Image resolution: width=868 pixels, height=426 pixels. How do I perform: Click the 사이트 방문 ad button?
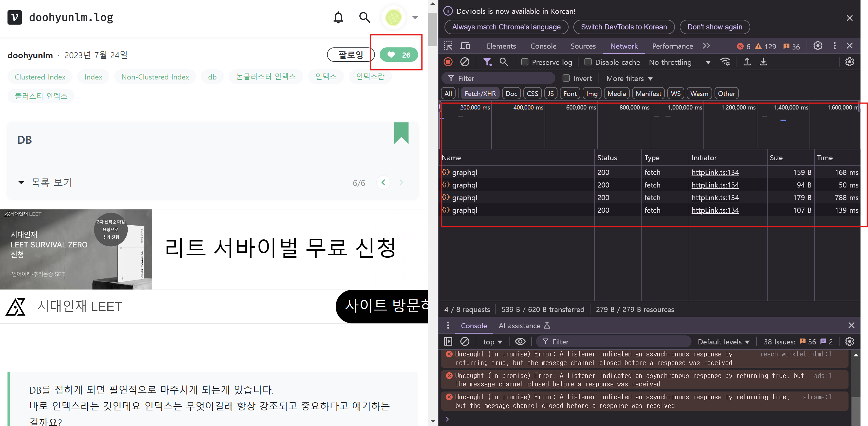[x=382, y=306]
